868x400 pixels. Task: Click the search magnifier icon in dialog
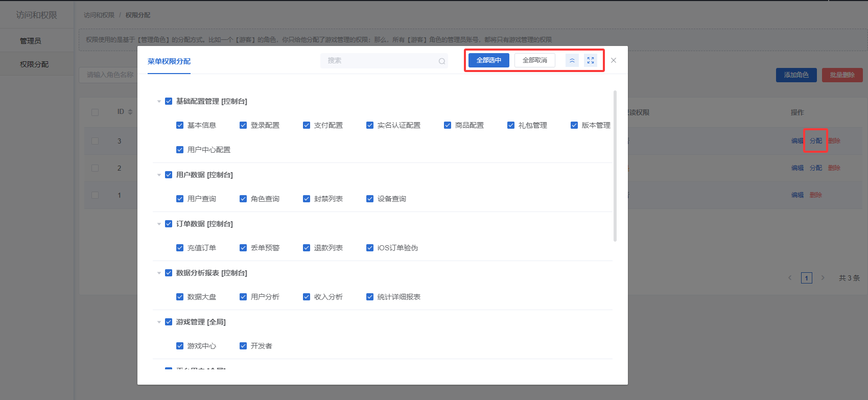tap(442, 61)
